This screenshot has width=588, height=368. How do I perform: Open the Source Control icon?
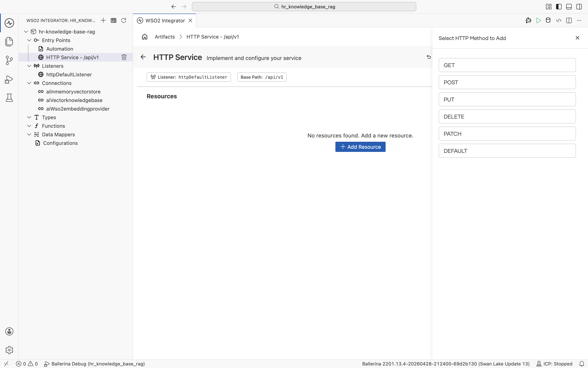(9, 60)
